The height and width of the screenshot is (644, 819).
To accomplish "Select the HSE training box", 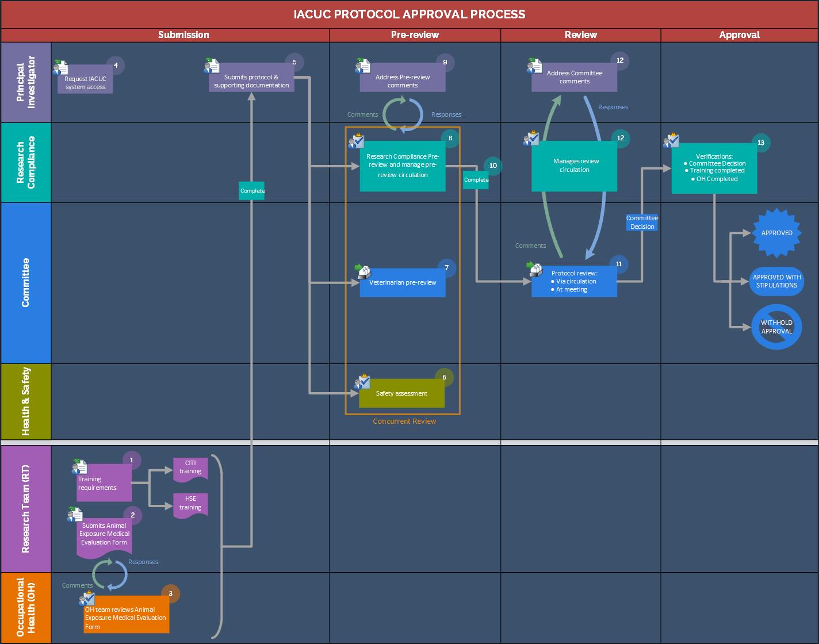I will point(190,504).
